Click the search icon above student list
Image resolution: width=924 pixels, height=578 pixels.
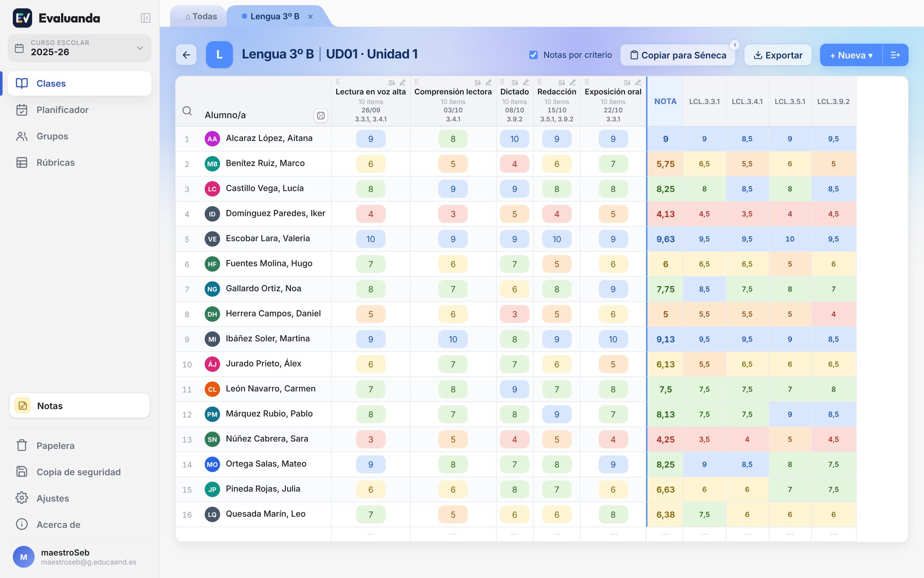(187, 111)
